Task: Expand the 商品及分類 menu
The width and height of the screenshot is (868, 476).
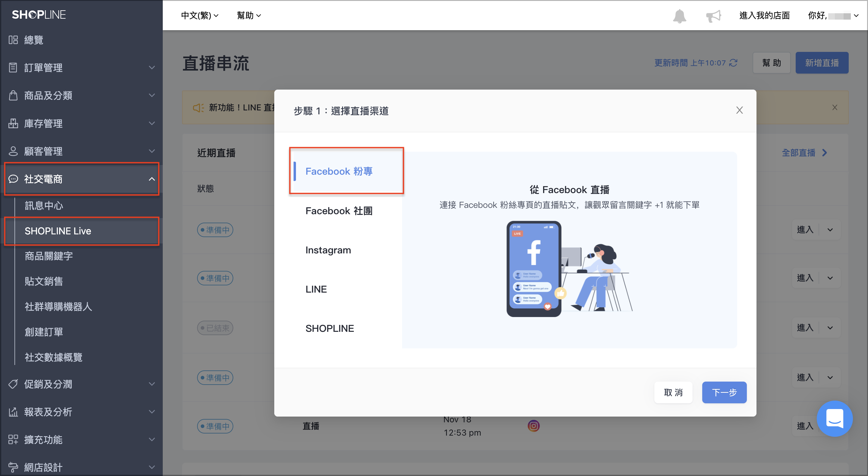Action: click(152, 95)
